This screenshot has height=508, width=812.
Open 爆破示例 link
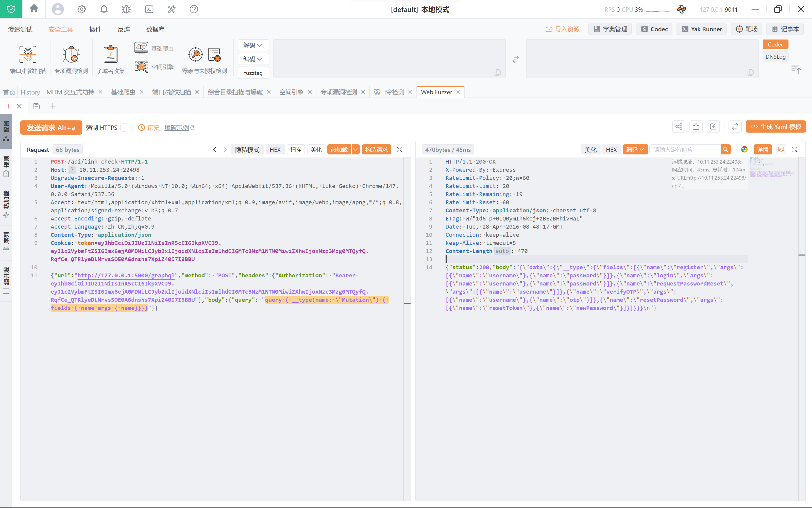click(177, 128)
